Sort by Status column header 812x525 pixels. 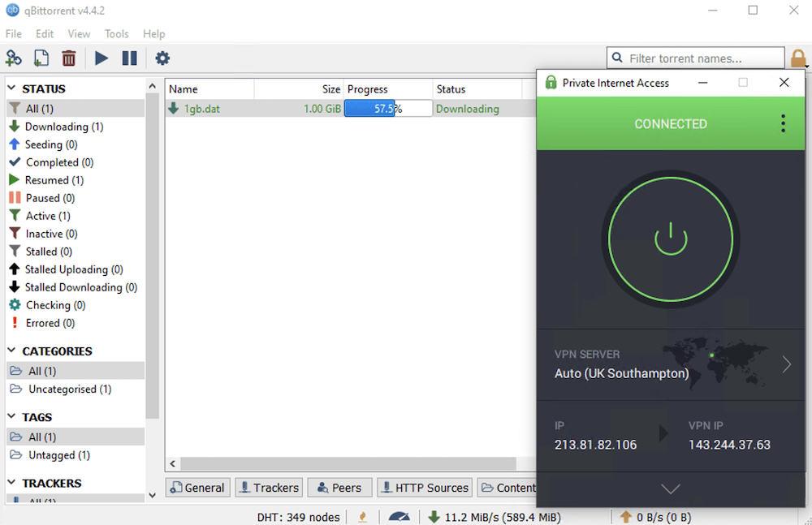[x=477, y=89]
